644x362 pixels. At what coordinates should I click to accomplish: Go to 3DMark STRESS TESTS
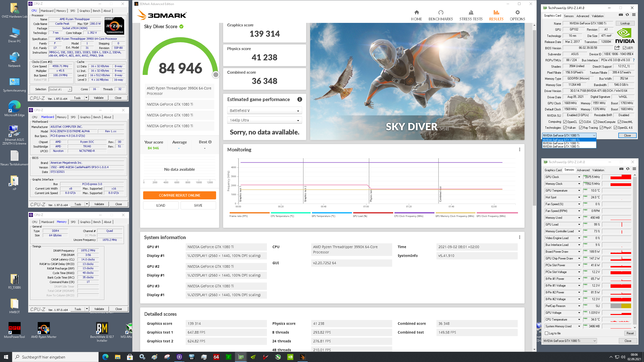click(471, 15)
